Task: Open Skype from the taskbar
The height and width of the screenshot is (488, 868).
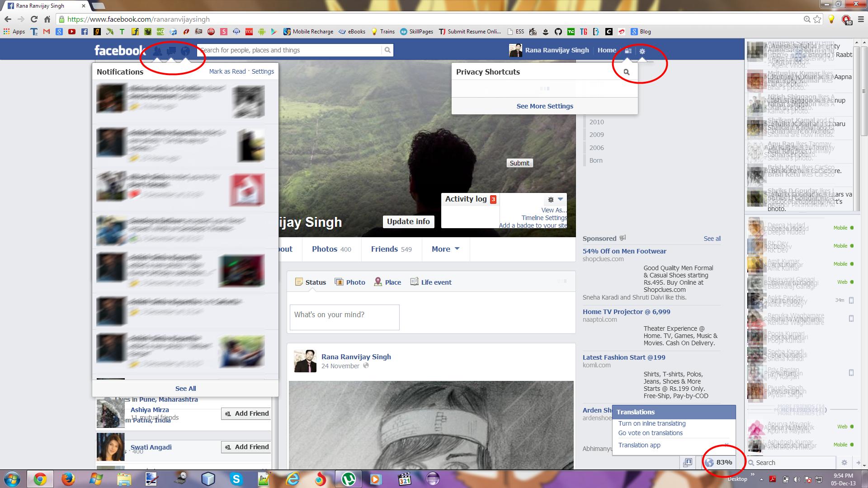Action: pyautogui.click(x=236, y=480)
